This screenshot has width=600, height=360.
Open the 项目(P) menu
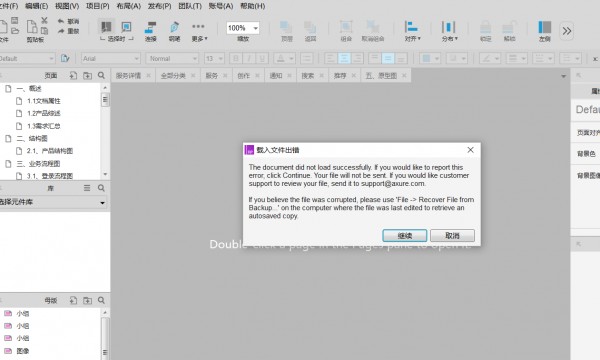pos(98,6)
